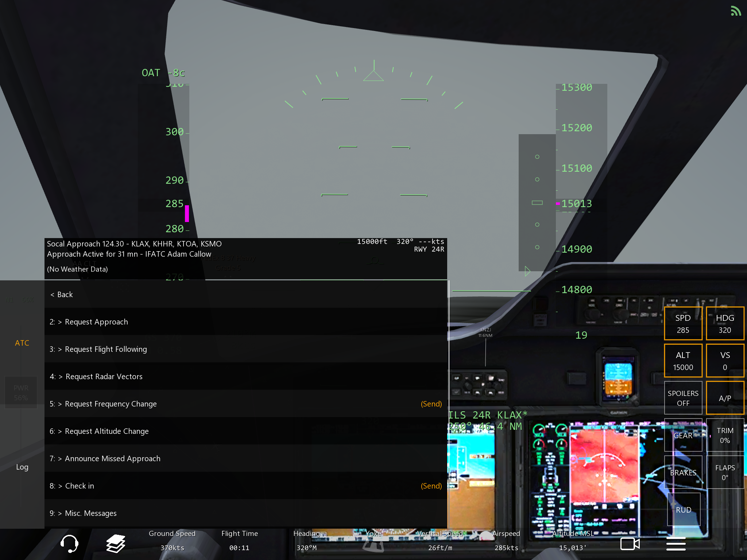Switch to the Log tab
The height and width of the screenshot is (560, 747).
22,467
